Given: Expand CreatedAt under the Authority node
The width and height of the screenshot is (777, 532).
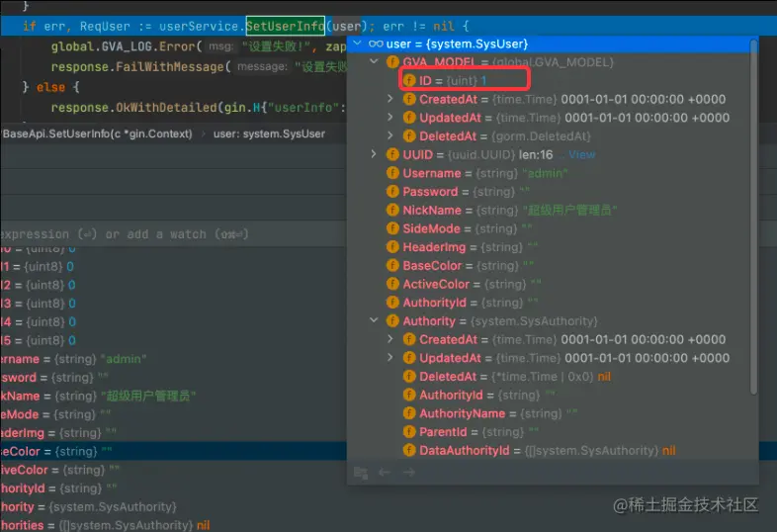Looking at the screenshot, I should click(x=390, y=339).
